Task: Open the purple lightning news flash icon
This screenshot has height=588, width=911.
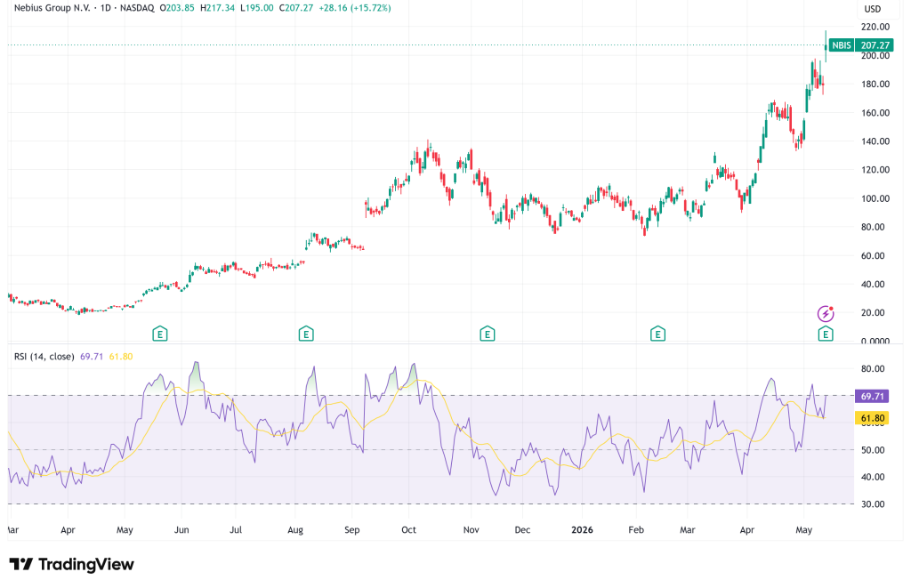Action: [x=826, y=314]
